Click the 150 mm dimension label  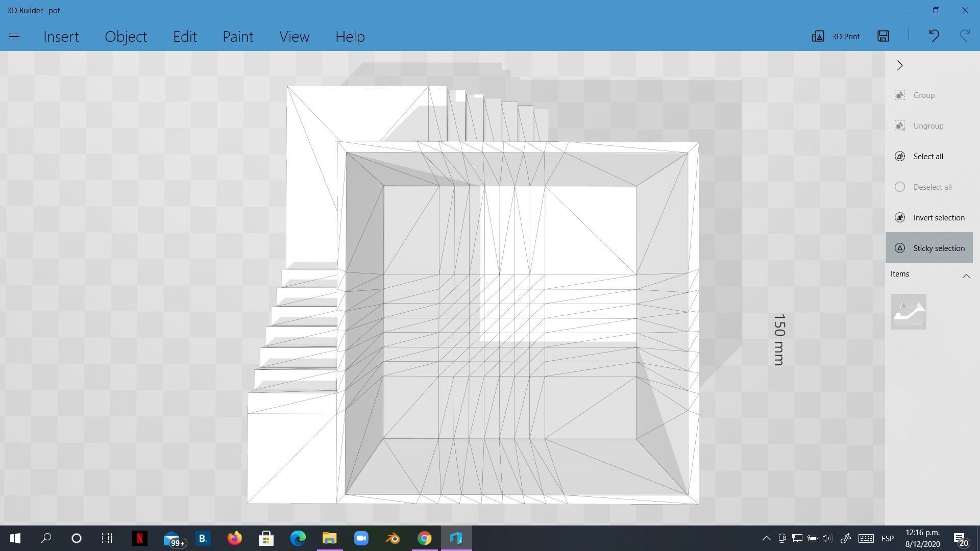click(779, 339)
